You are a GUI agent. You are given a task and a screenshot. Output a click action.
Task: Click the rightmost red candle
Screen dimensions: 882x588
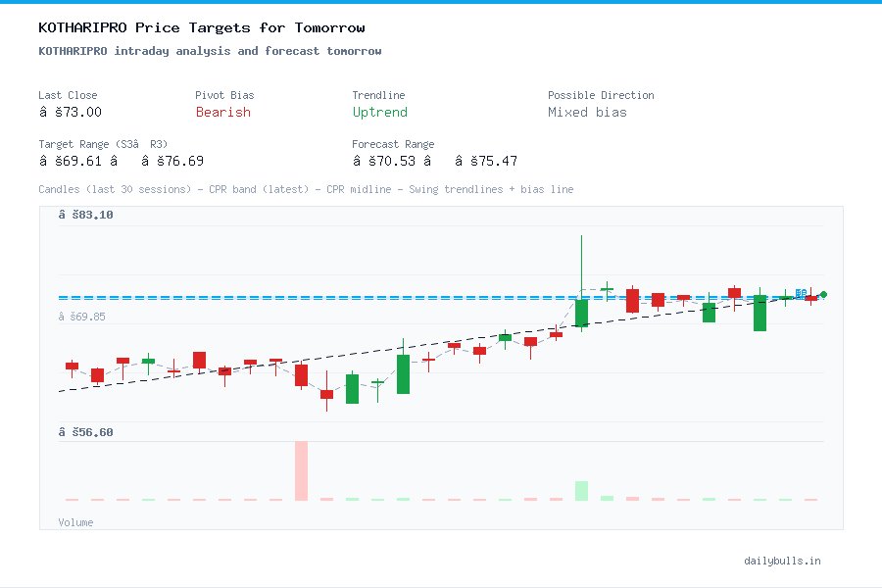pyautogui.click(x=809, y=297)
